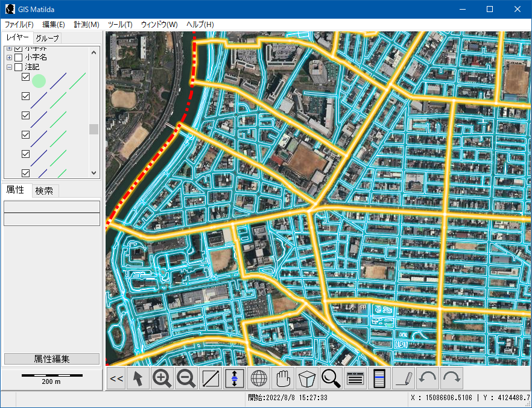Click the 属性編集 button
Viewport: 532px width, 408px height.
coord(51,359)
